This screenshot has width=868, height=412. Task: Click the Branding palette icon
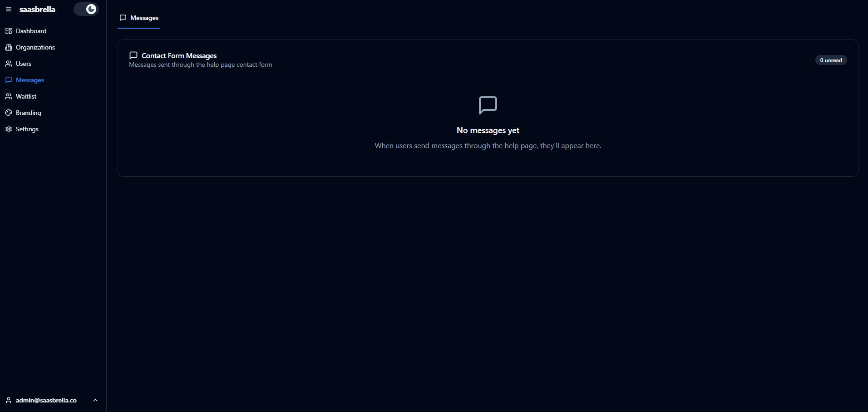click(x=9, y=113)
